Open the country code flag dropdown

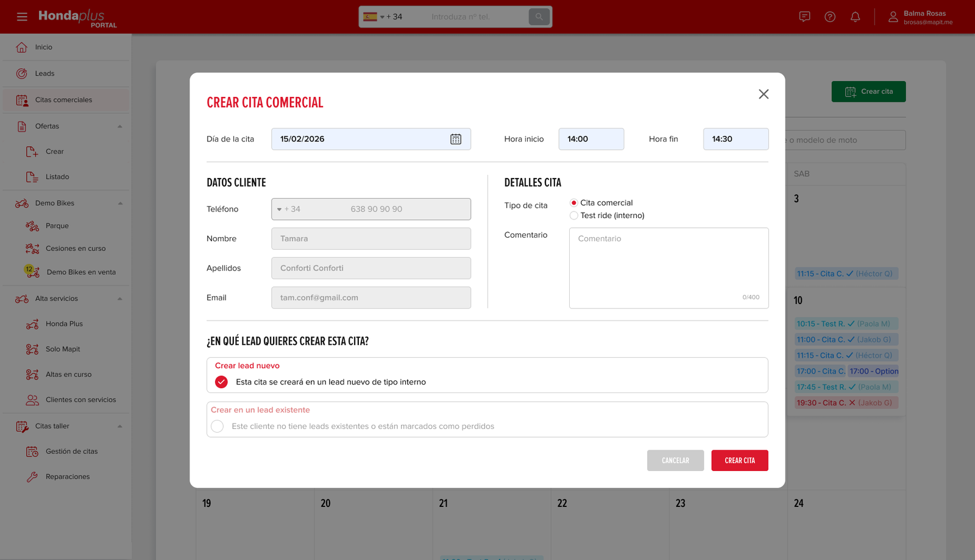coord(374,16)
